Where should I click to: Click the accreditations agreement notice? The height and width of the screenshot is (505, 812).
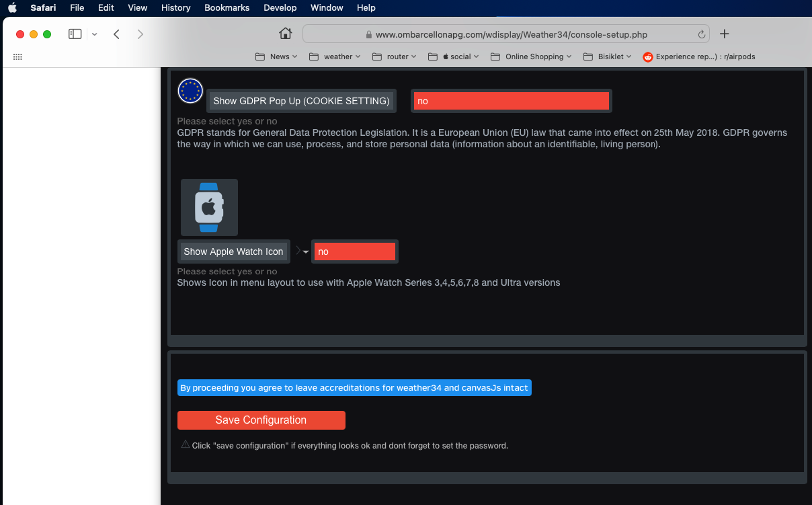tap(354, 388)
